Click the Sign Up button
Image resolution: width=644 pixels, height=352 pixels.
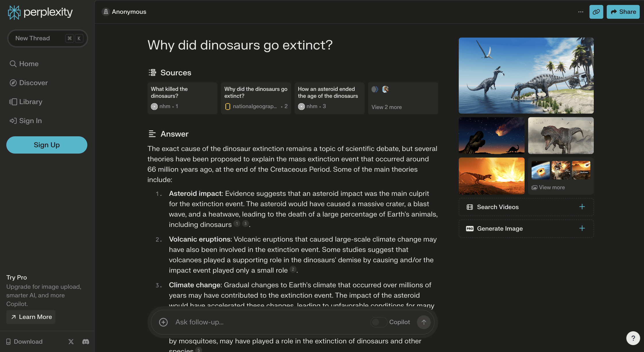47,145
